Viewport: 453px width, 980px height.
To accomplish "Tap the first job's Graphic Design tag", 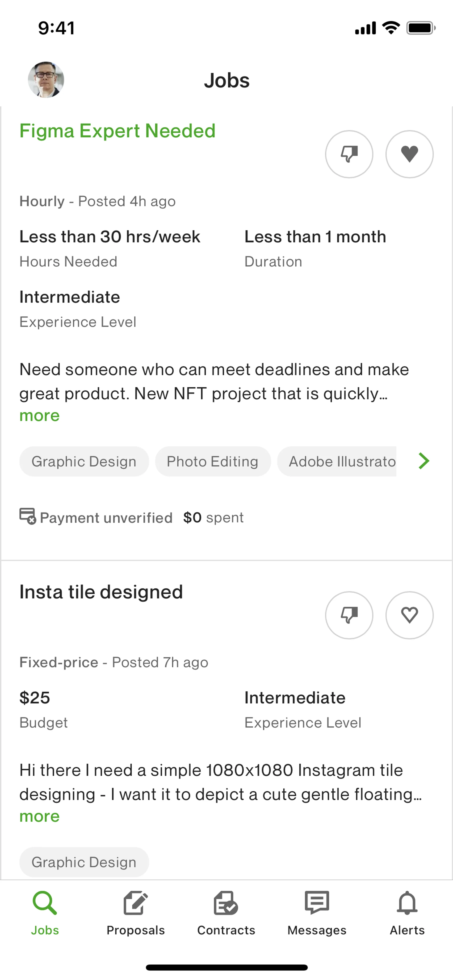I will click(84, 461).
